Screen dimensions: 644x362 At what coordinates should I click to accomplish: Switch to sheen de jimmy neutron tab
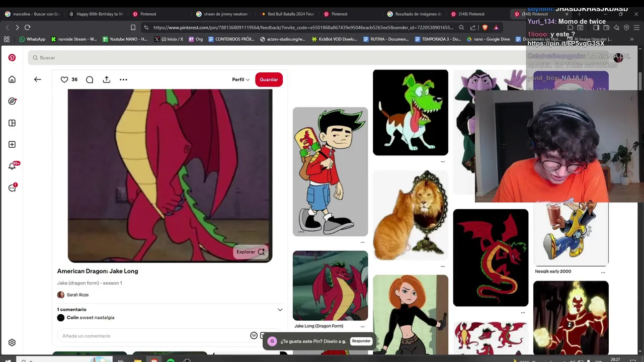click(224, 14)
